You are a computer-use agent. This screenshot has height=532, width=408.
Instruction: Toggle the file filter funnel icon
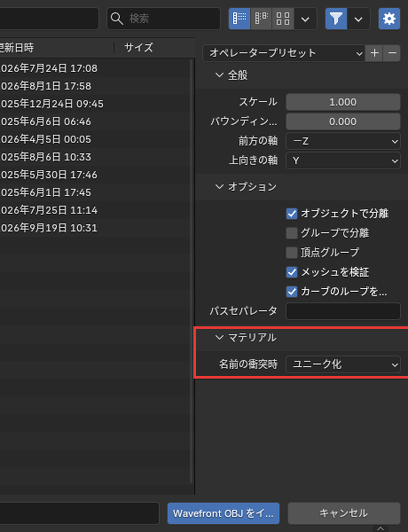coord(336,18)
